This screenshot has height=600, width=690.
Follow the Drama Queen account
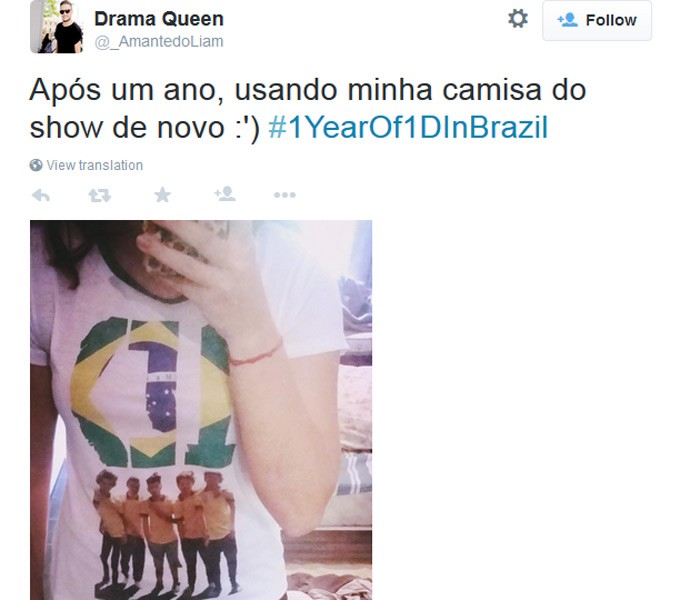(x=597, y=20)
